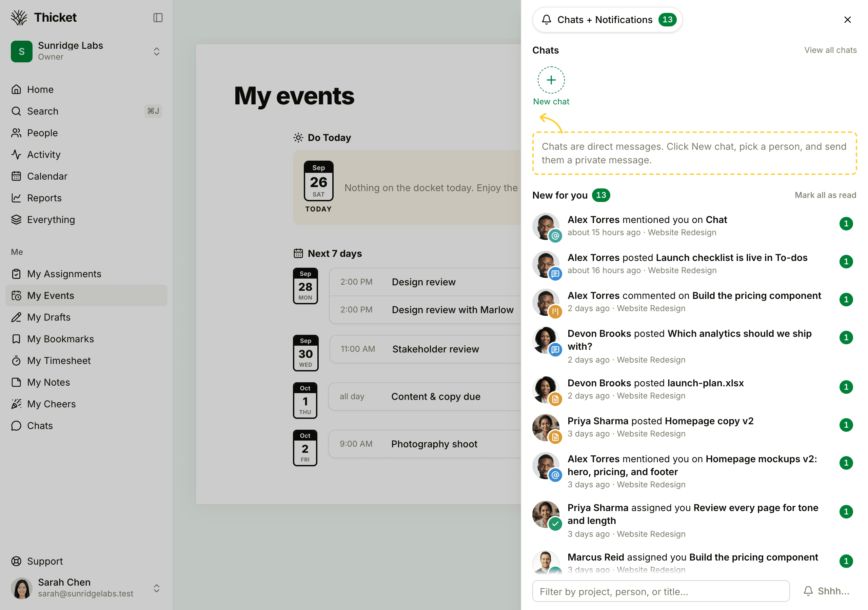Open Content & copy due event
The height and width of the screenshot is (610, 868).
pos(425,396)
